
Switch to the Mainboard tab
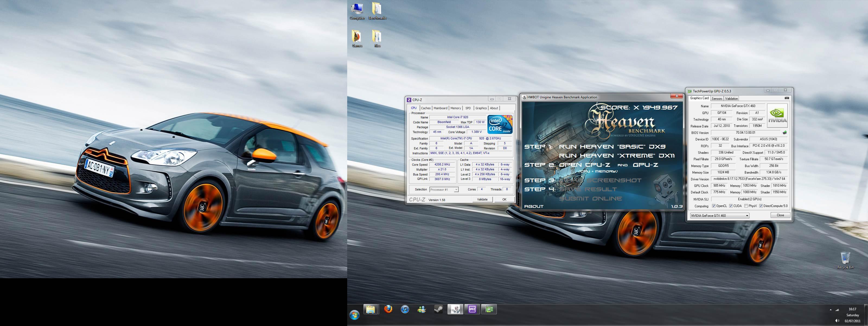click(x=441, y=108)
